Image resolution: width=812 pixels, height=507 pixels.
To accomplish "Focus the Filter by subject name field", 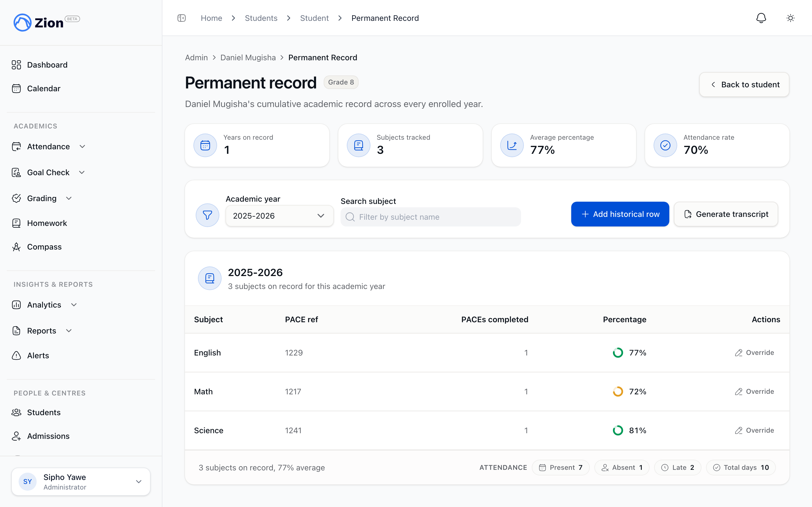I will click(x=431, y=217).
